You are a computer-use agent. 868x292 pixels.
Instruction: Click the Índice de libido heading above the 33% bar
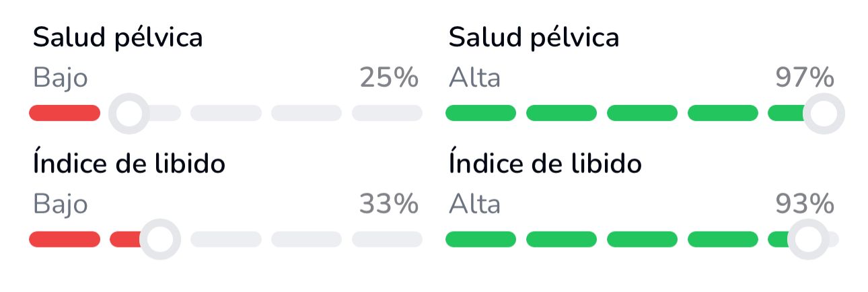[129, 163]
